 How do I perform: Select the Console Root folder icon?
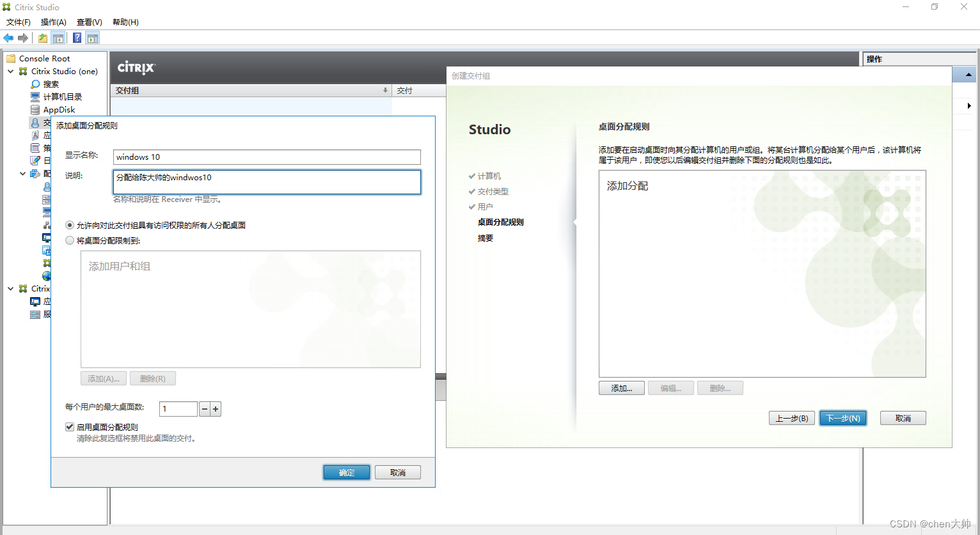[x=11, y=58]
